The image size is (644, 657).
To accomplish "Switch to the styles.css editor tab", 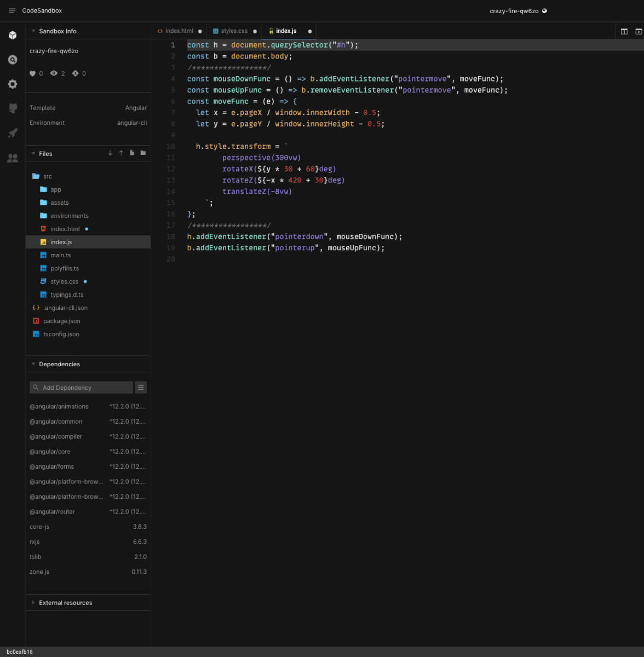I will pyautogui.click(x=234, y=31).
